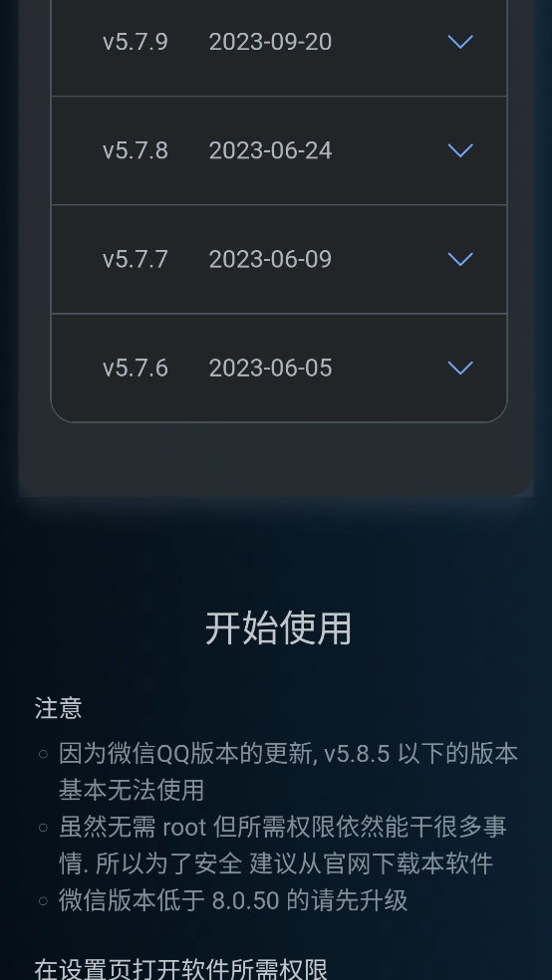The image size is (552, 980).
Task: Select the 虽然无需 root security note
Action: coord(283,845)
